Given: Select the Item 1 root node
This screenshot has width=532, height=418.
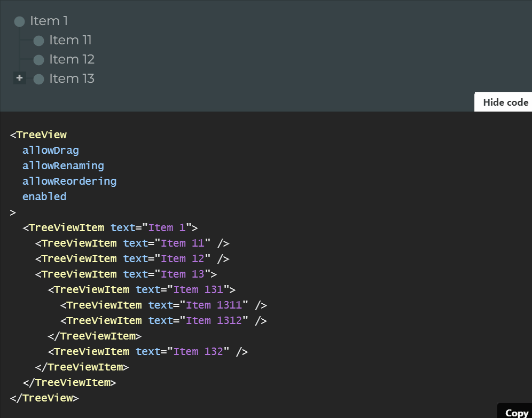Looking at the screenshot, I should [48, 21].
